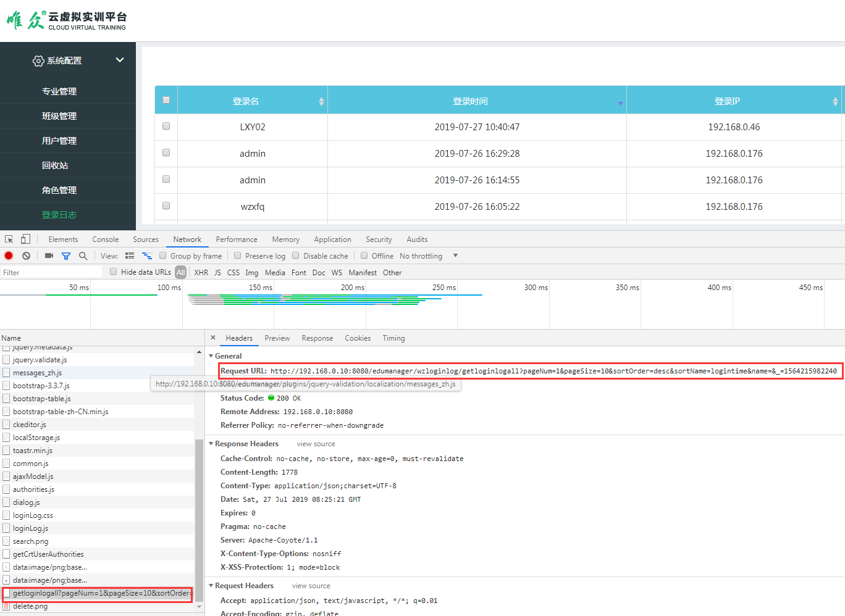Open 用户管理 in the sidebar
This screenshot has width=845, height=616.
click(59, 141)
